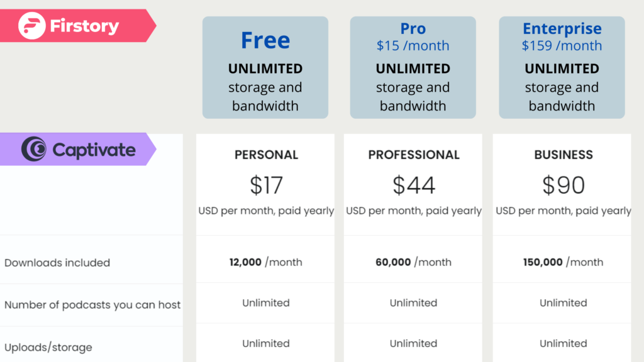Click the 12,000 /month downloads value
644x362 pixels.
point(266,262)
